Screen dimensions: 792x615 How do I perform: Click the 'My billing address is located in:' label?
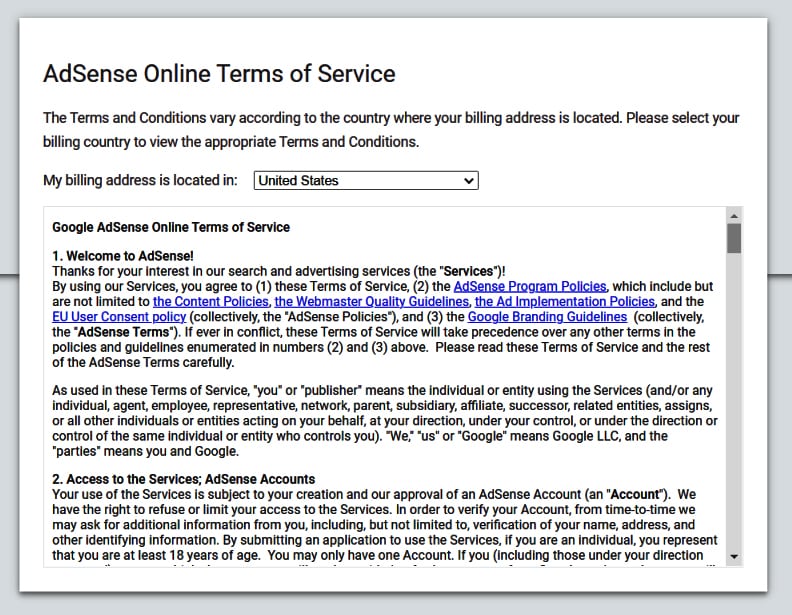pyautogui.click(x=140, y=180)
